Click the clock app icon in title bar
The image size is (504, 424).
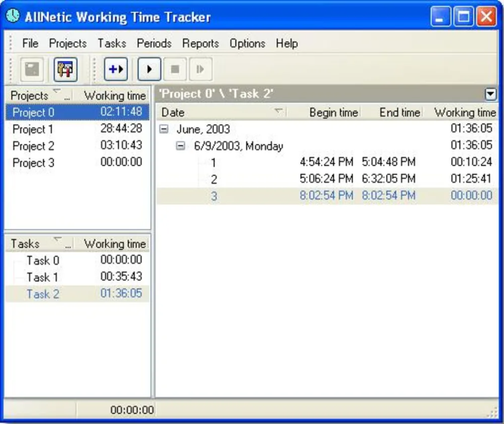pyautogui.click(x=13, y=16)
